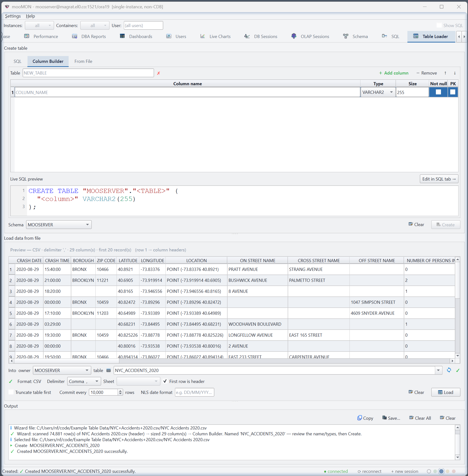Viewport: 468px width, 476px height.
Task: Move column up with up arrow
Action: coord(445,73)
